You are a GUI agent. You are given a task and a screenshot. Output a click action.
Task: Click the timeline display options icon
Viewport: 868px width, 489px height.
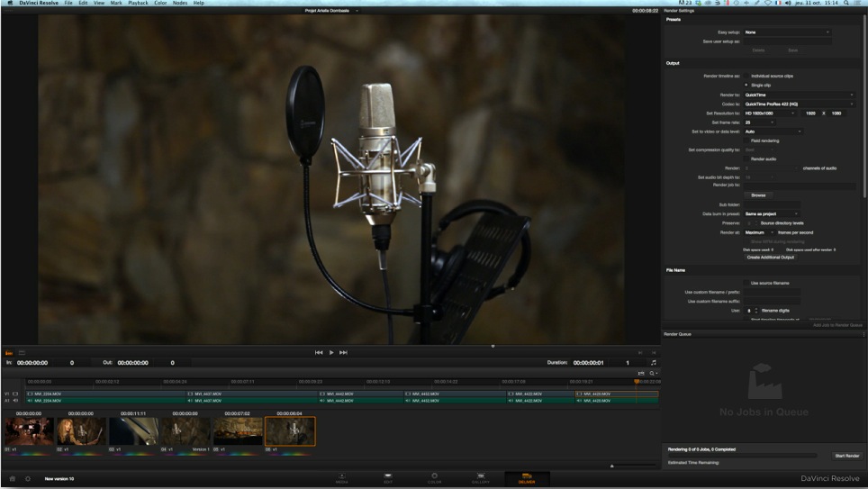coord(641,373)
